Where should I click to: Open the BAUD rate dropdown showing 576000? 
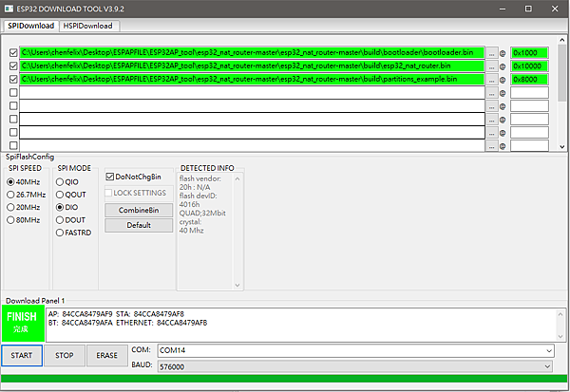coord(354,366)
